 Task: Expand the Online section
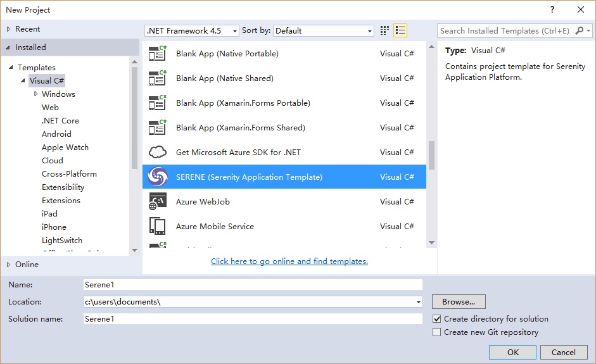[x=8, y=265]
